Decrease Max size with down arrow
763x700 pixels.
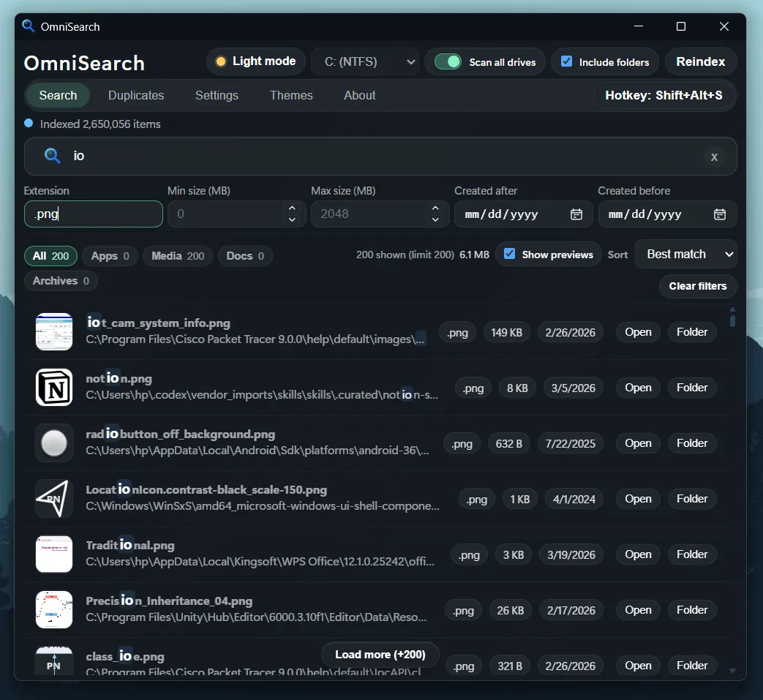tap(435, 220)
